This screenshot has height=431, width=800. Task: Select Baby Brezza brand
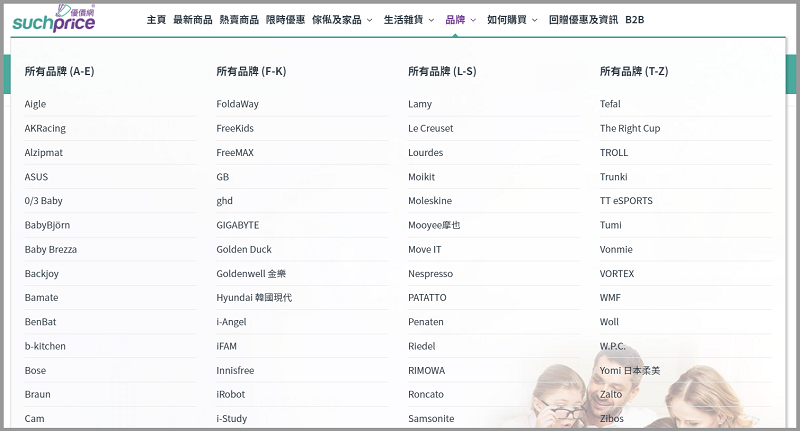pos(51,249)
